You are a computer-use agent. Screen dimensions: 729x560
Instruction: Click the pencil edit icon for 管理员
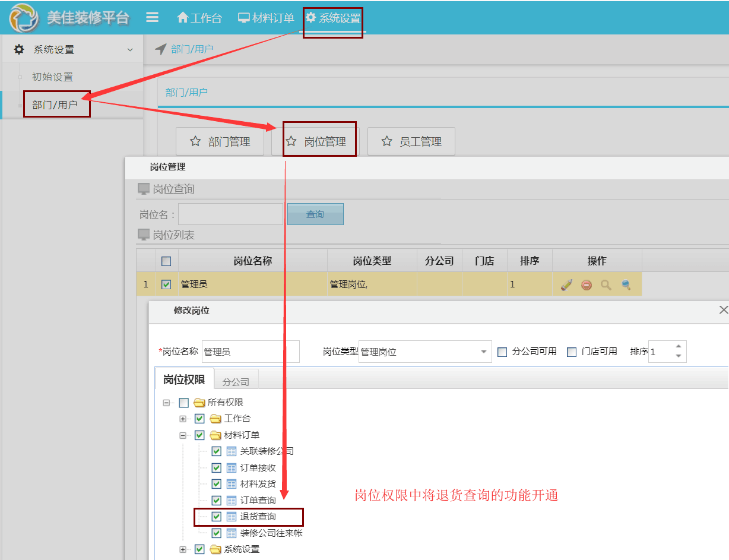(566, 285)
